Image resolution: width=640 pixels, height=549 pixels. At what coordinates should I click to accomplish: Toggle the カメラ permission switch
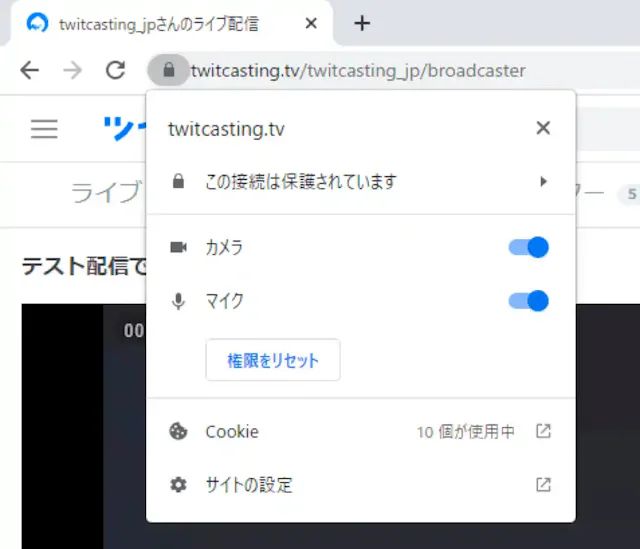528,247
